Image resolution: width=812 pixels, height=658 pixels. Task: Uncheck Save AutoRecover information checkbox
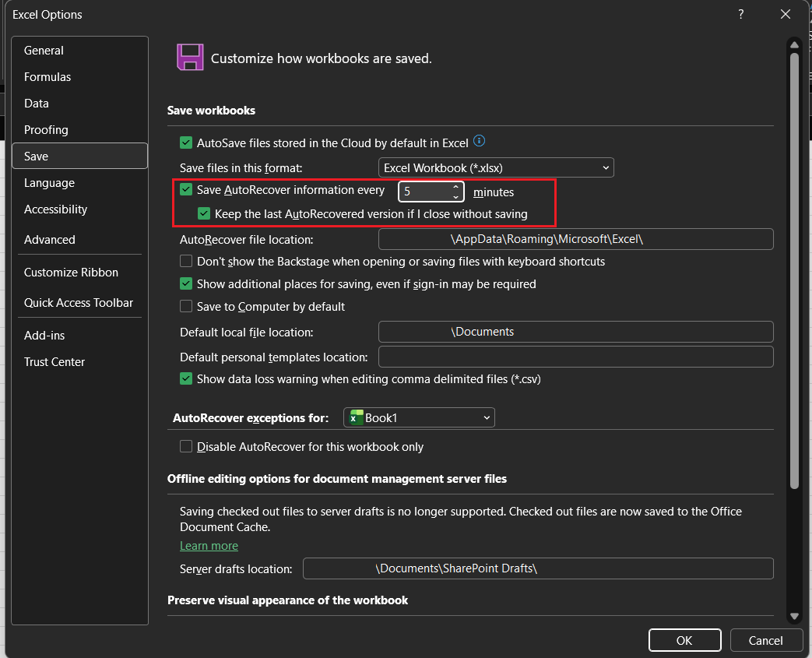[186, 190]
